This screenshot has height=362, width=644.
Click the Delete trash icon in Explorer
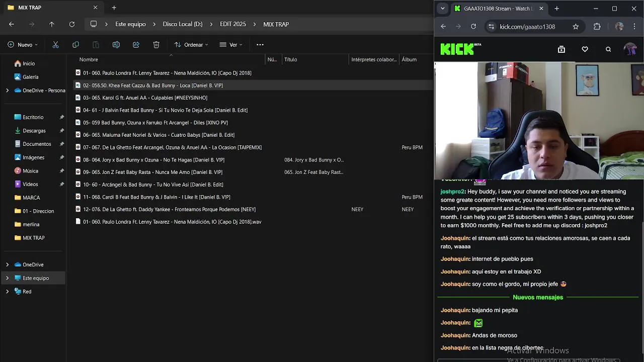tap(156, 45)
